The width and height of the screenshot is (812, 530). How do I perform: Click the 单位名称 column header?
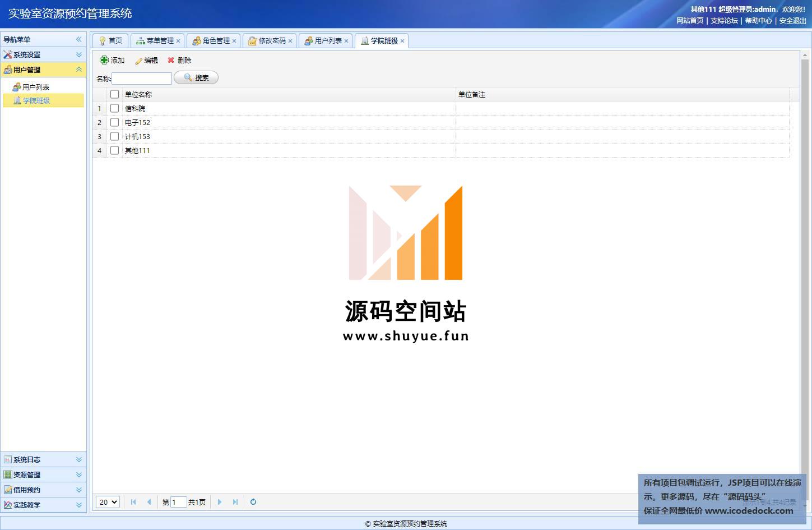(289, 94)
